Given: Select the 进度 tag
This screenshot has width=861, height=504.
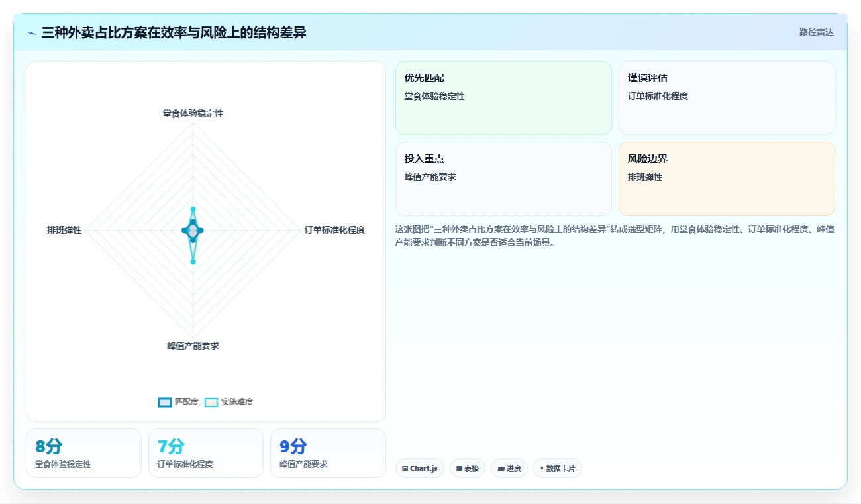Looking at the screenshot, I should [x=509, y=468].
